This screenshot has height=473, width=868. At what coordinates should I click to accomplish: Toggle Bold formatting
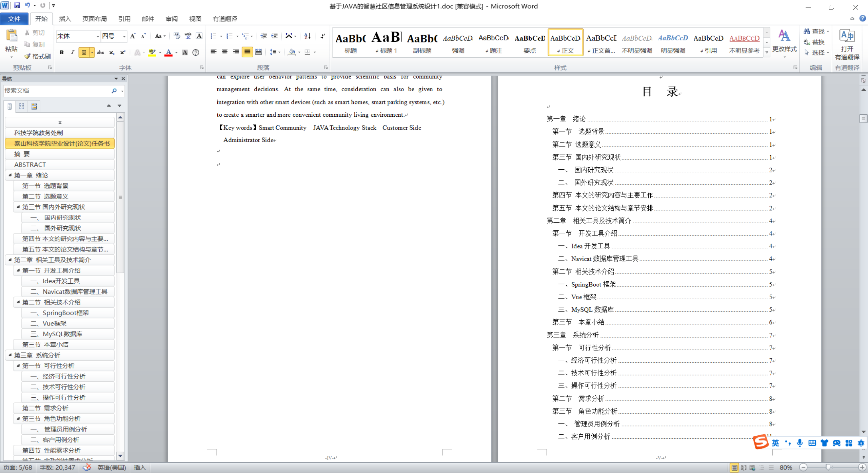point(62,52)
